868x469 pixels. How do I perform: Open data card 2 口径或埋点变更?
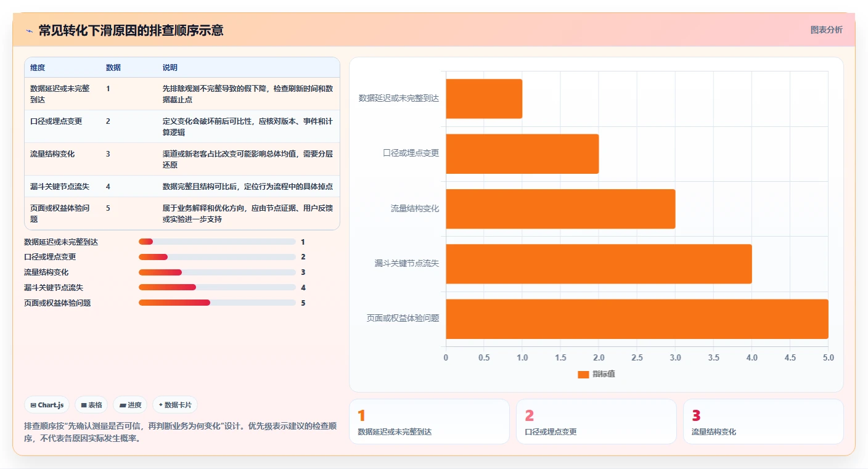[596, 422]
